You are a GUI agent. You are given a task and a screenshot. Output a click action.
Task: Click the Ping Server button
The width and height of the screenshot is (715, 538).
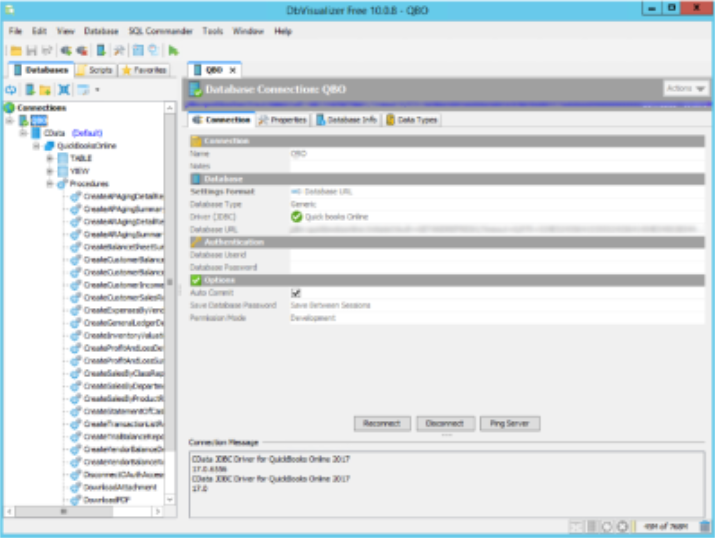pyautogui.click(x=510, y=424)
